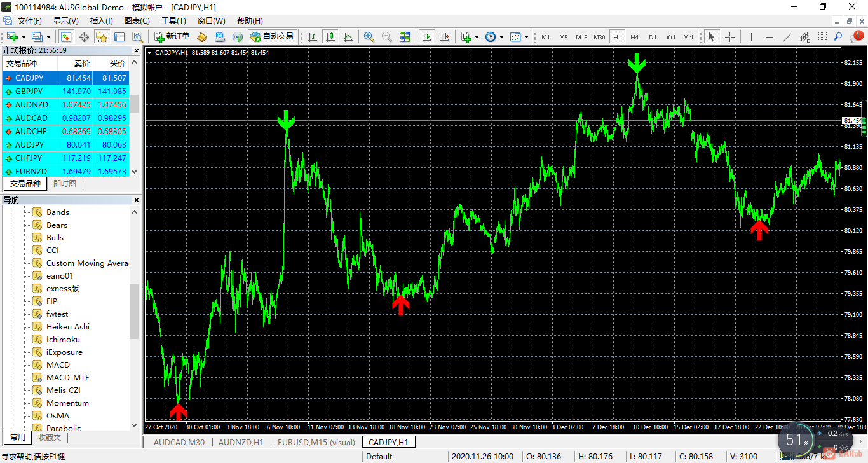The height and width of the screenshot is (463, 868).
Task: Select the trendline drawing tool
Action: click(787, 37)
